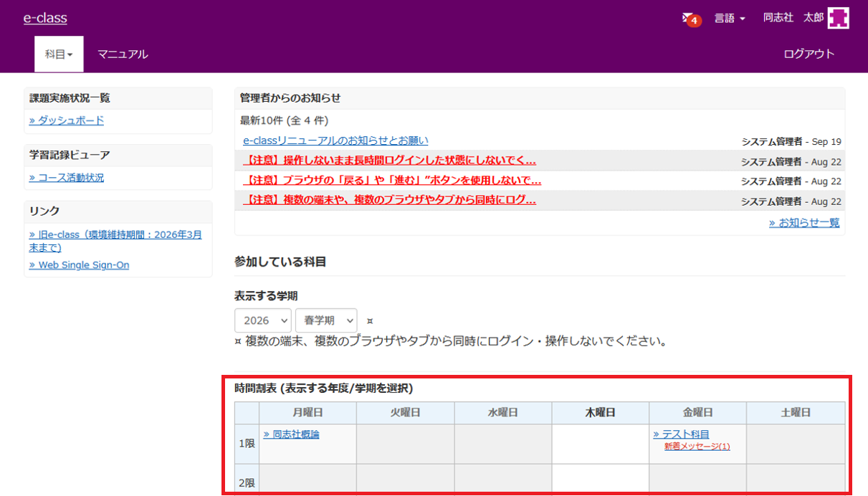The image size is (868, 496).
Task: Click the リンク panel heading
Action: [44, 211]
